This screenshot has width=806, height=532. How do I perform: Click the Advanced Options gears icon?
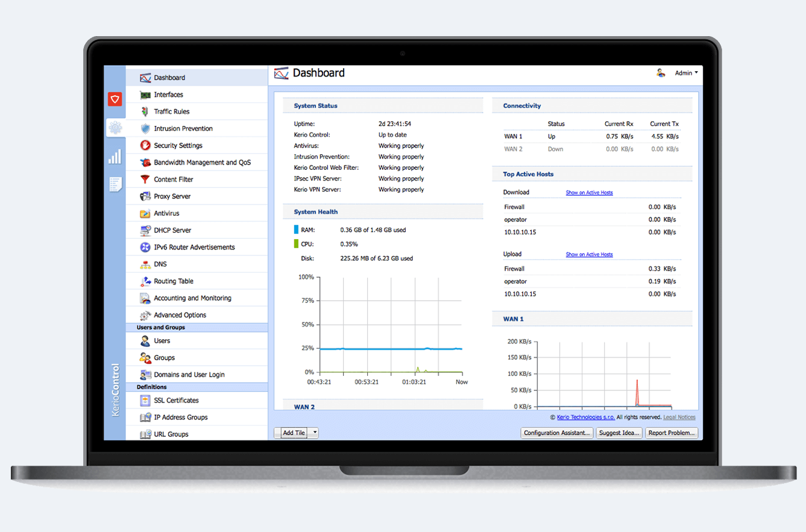(x=145, y=315)
